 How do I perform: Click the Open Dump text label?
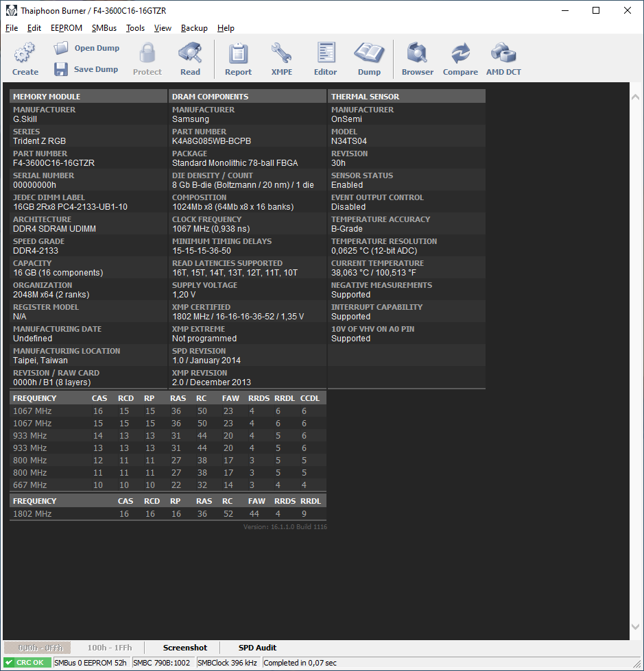pos(97,48)
